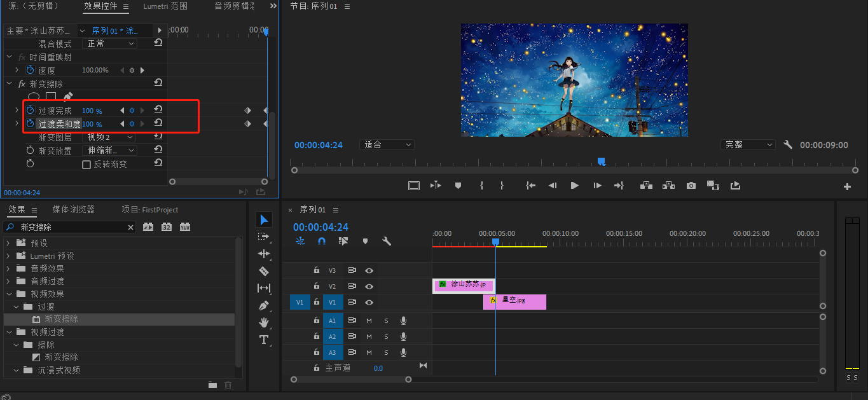This screenshot has width=868, height=400.
Task: Step back one frame
Action: [x=553, y=186]
